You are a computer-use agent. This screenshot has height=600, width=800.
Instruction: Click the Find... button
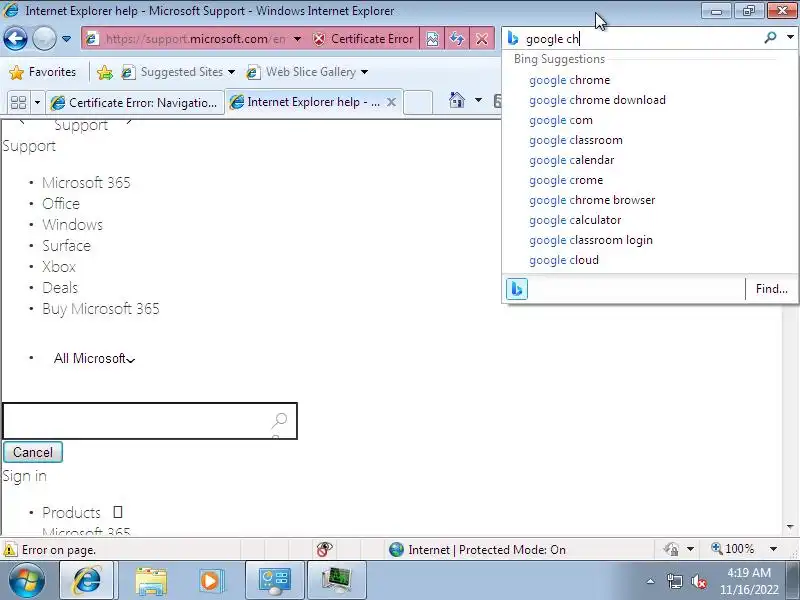pyautogui.click(x=771, y=289)
